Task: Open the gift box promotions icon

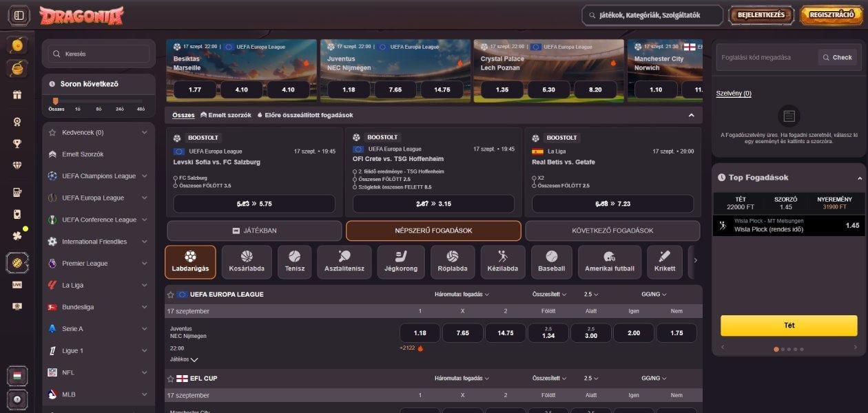Action: (x=17, y=94)
